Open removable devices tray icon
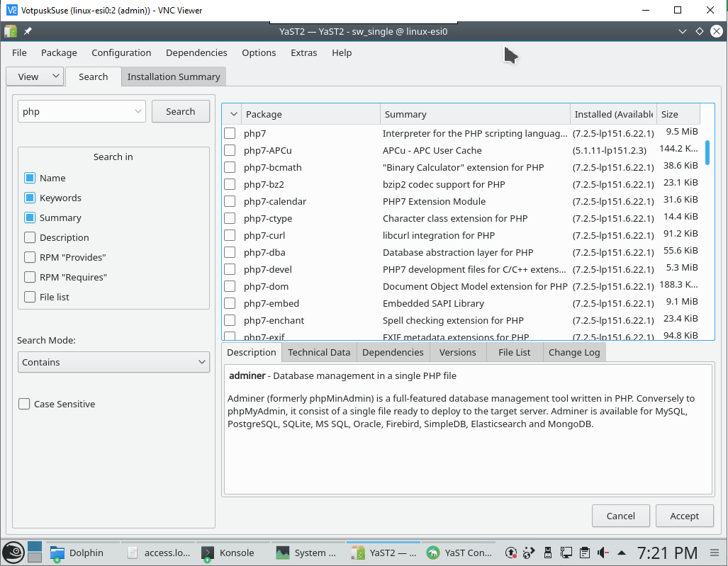 coord(548,553)
